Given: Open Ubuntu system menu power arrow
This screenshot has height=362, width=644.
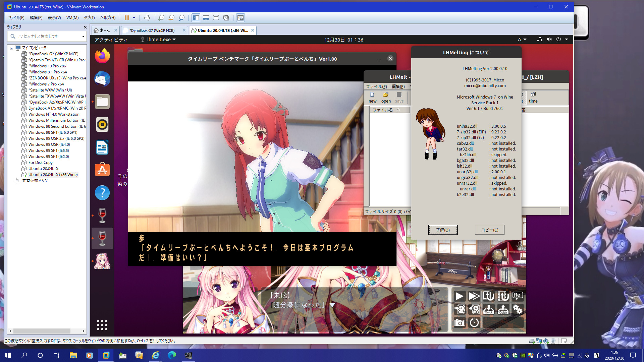Looking at the screenshot, I should pyautogui.click(x=567, y=40).
